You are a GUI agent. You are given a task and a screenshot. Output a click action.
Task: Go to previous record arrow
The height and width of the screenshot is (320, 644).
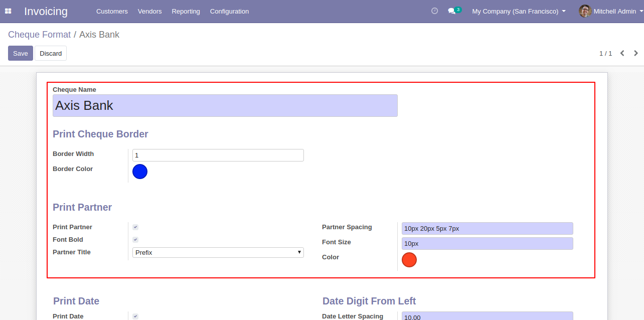[622, 53]
